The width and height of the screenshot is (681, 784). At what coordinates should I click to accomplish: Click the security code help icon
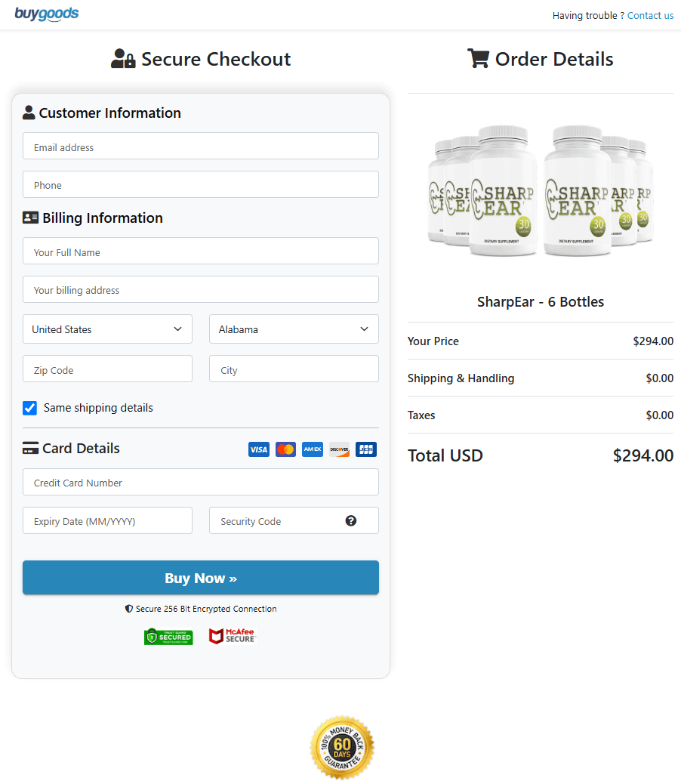(351, 520)
